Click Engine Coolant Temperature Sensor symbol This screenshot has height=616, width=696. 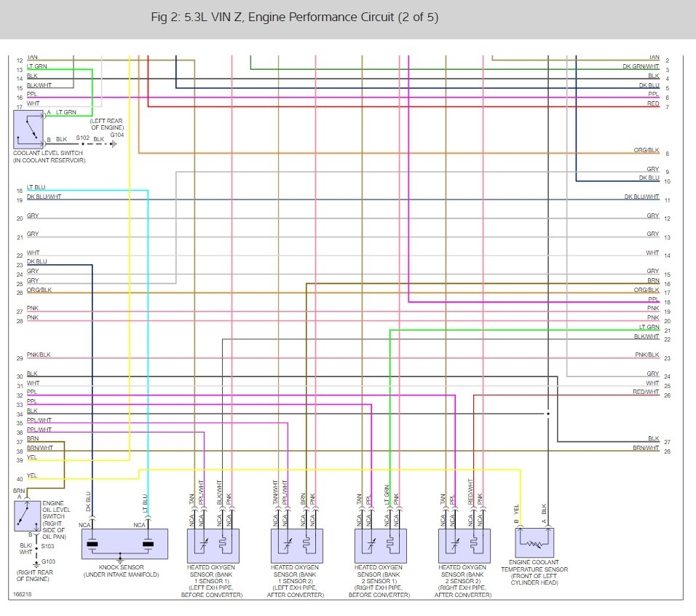click(x=534, y=542)
